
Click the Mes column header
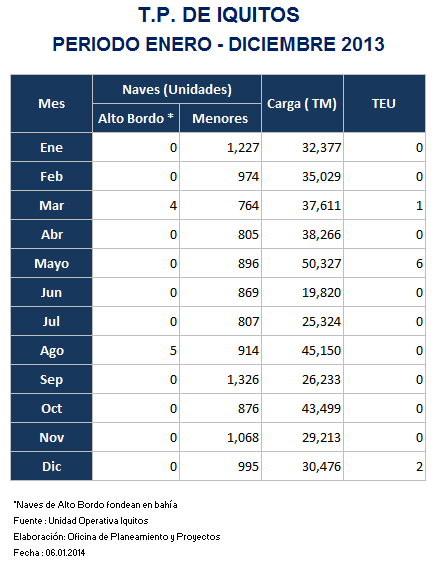(52, 104)
